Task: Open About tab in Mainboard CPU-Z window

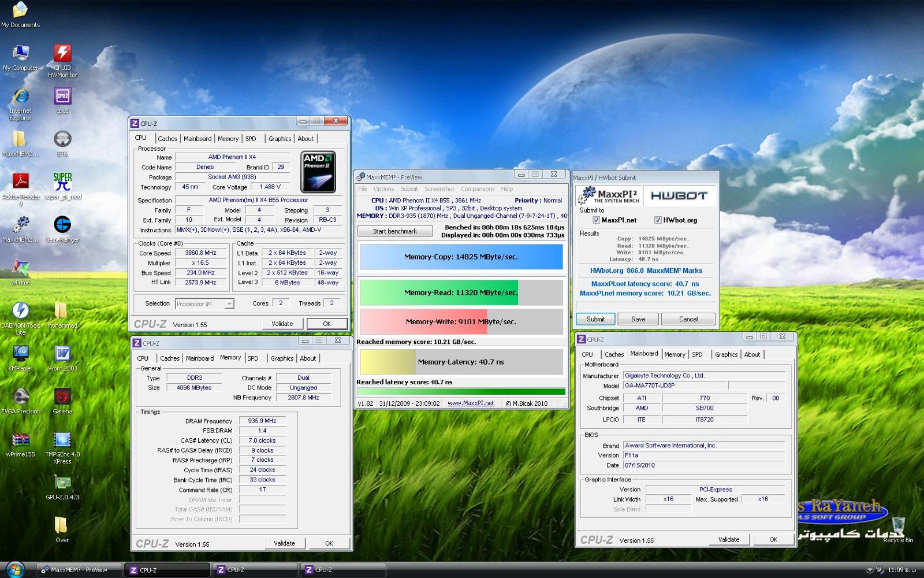Action: [x=752, y=354]
